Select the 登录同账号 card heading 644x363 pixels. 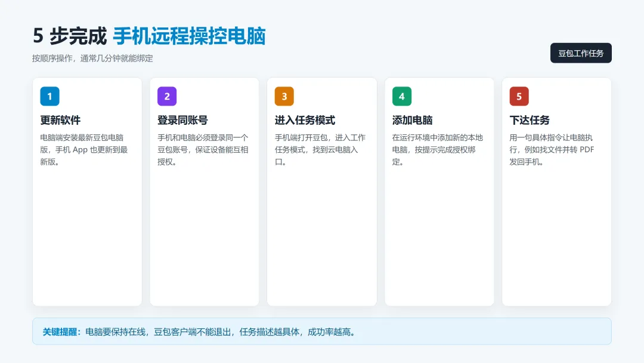coord(183,120)
